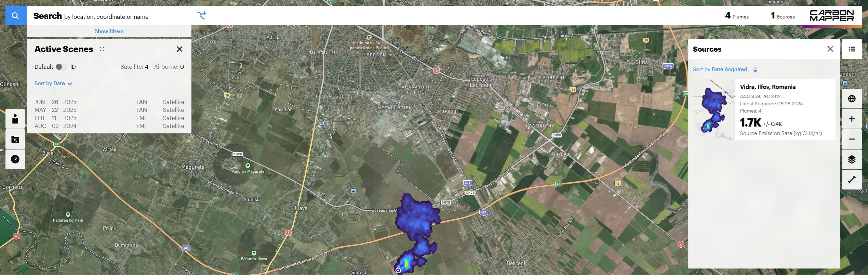Image resolution: width=868 pixels, height=275 pixels.
Task: Open the street view person icon
Action: click(15, 119)
